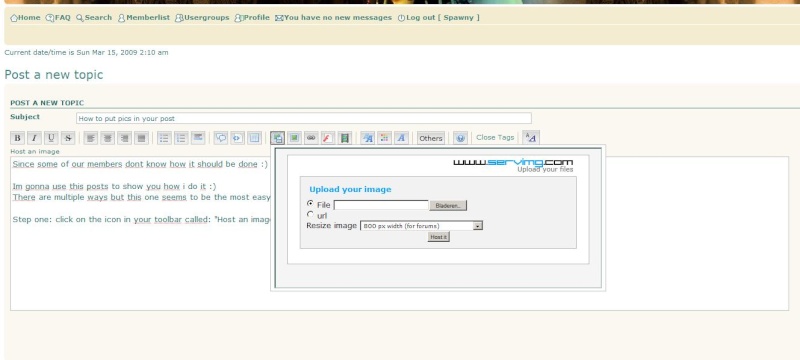Insert code tag icon
800x360 pixels.
[238, 138]
